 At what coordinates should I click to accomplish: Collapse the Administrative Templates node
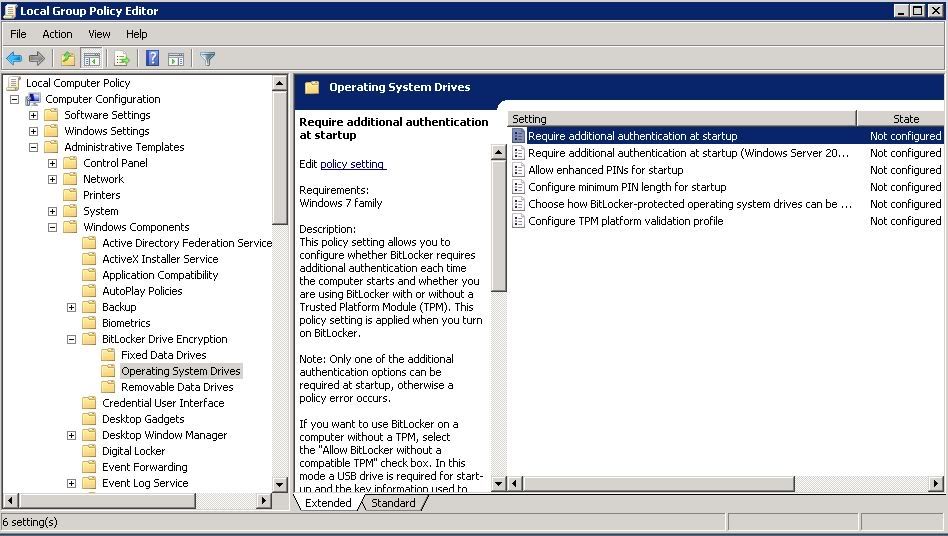[34, 147]
